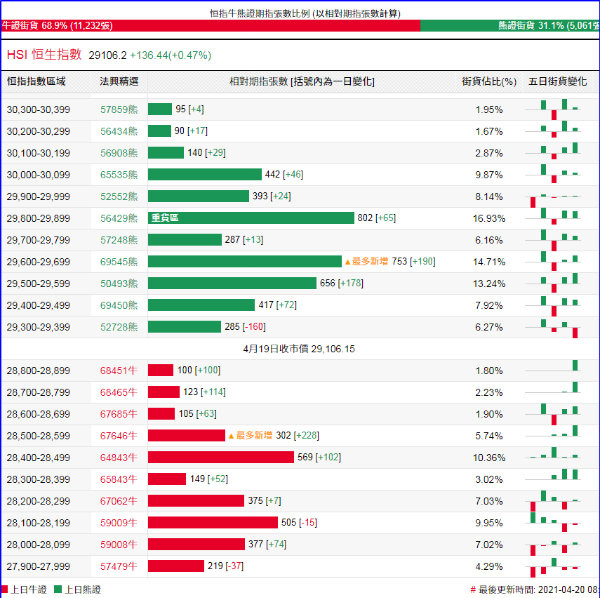The height and width of the screenshot is (598, 600).
Task: Open the 59008牛 warrant link
Action: coord(118,544)
